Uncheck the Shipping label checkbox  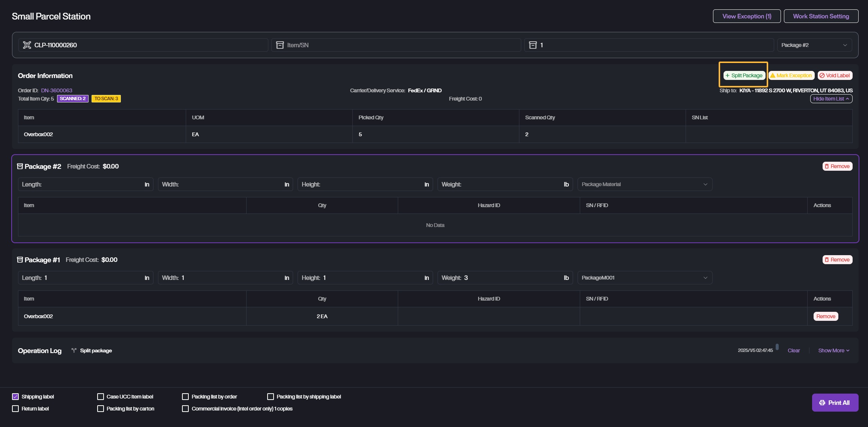15,397
